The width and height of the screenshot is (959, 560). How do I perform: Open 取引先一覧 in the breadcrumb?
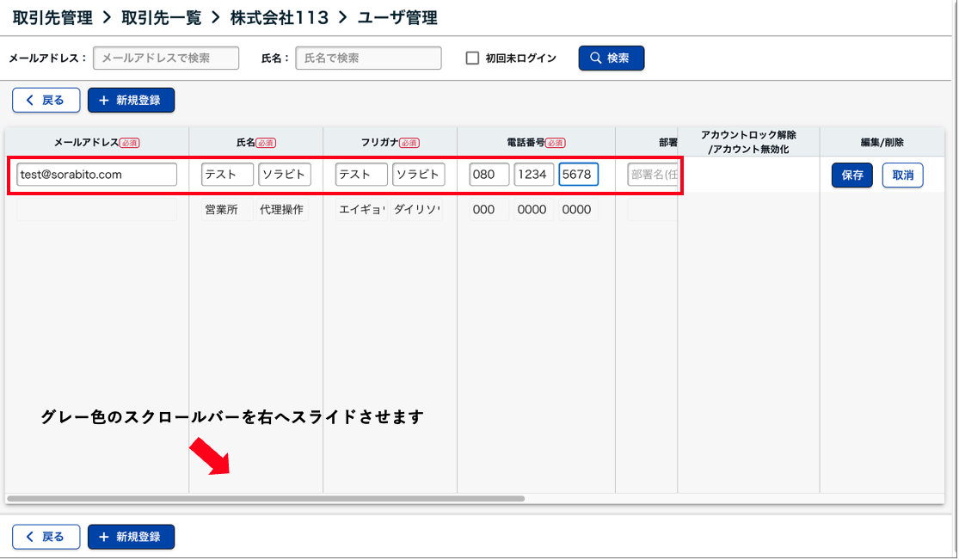point(162,17)
